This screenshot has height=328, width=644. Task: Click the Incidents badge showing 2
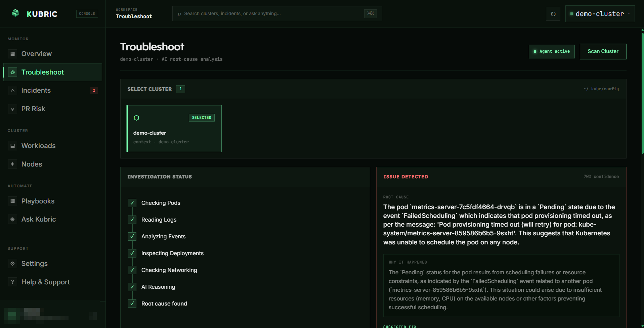point(94,90)
